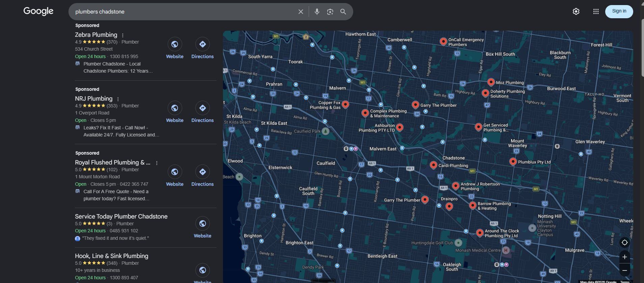The height and width of the screenshot is (283, 644).
Task: Open Service Today Plumber Chadstone listing
Action: tap(121, 216)
